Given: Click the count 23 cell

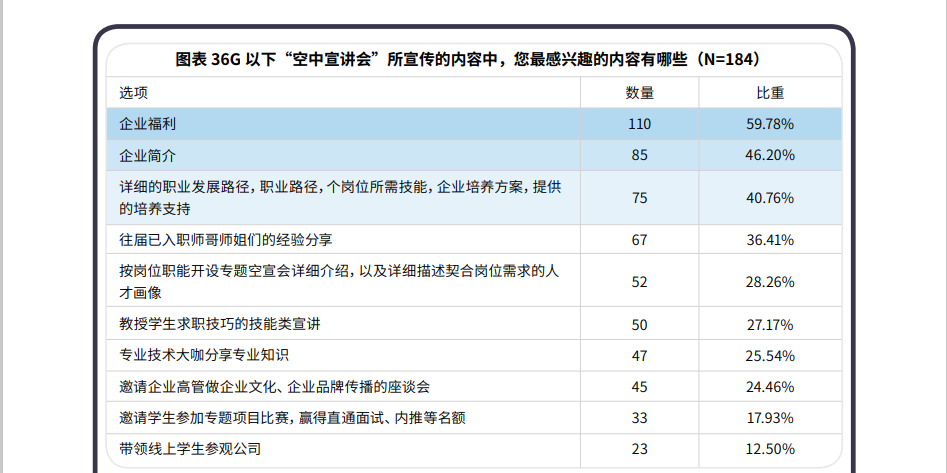Looking at the screenshot, I should 640,449.
